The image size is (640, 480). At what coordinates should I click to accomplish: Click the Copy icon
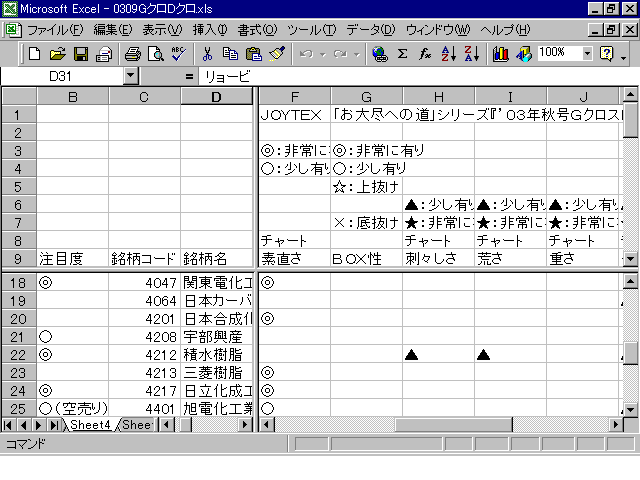click(230, 54)
